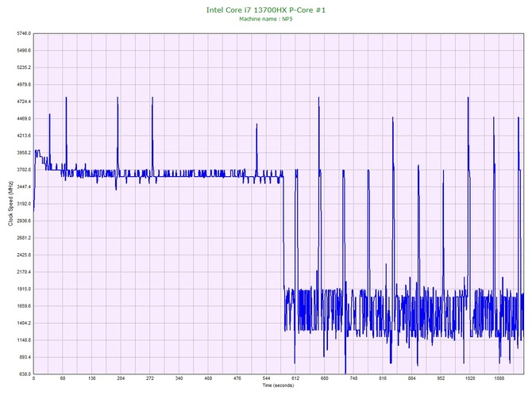The width and height of the screenshot is (532, 399).
Task: Click the 'Machine name : NP5' subtitle
Action: [266, 19]
